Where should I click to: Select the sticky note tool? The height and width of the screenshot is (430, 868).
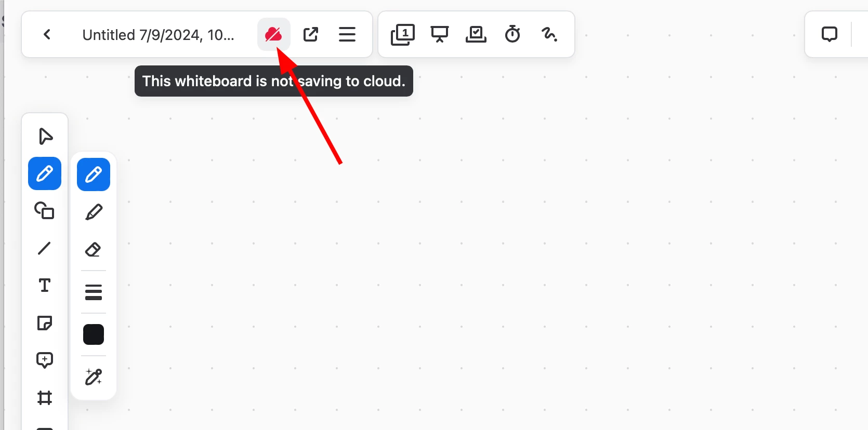tap(45, 323)
